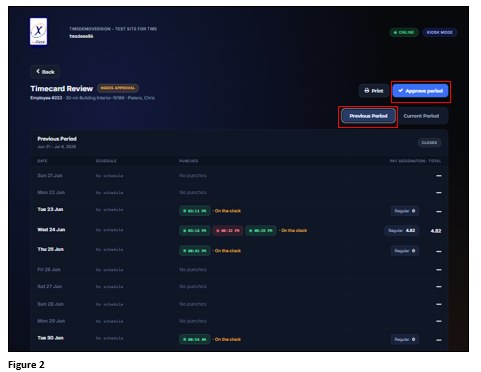Click the PAY DESIGNATION · TOTAL column header
The height and width of the screenshot is (372, 481).
(x=415, y=161)
